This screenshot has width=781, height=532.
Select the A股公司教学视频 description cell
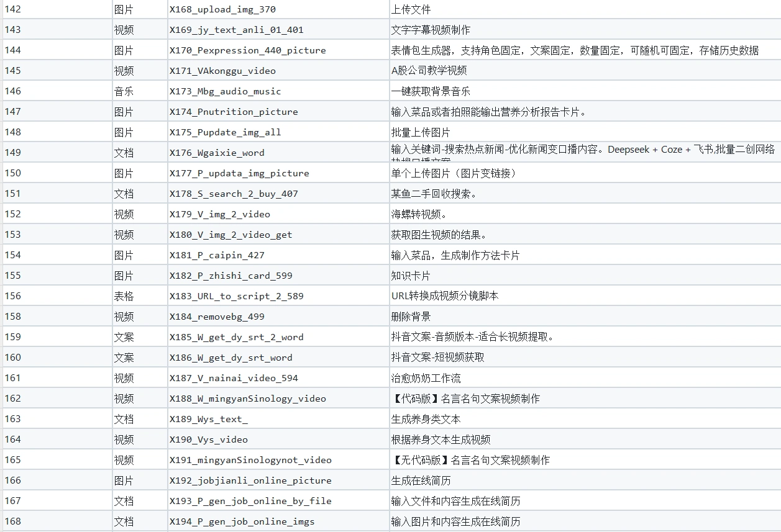(429, 71)
